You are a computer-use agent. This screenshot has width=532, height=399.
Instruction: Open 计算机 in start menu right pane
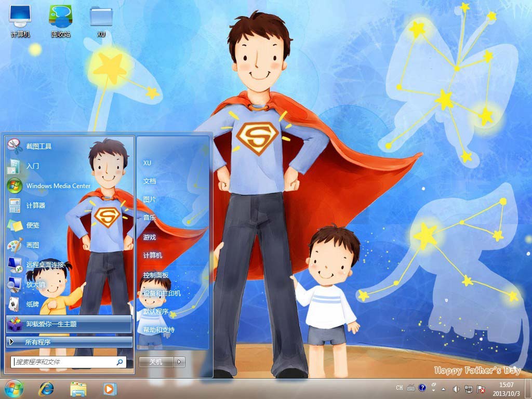(153, 255)
